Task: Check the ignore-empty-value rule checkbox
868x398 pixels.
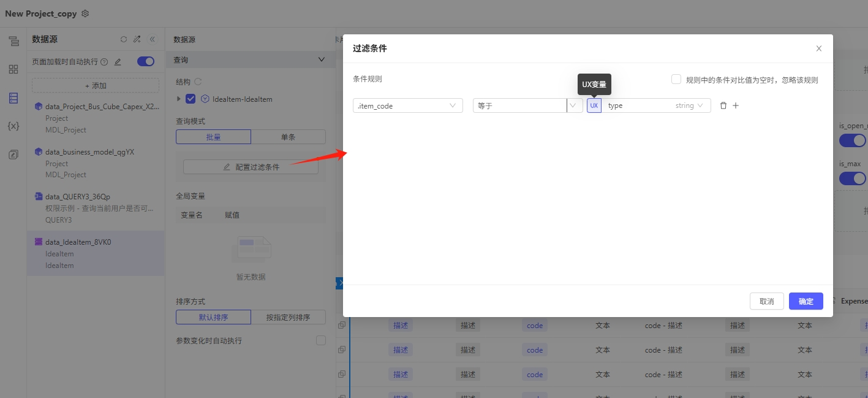Action: point(676,79)
